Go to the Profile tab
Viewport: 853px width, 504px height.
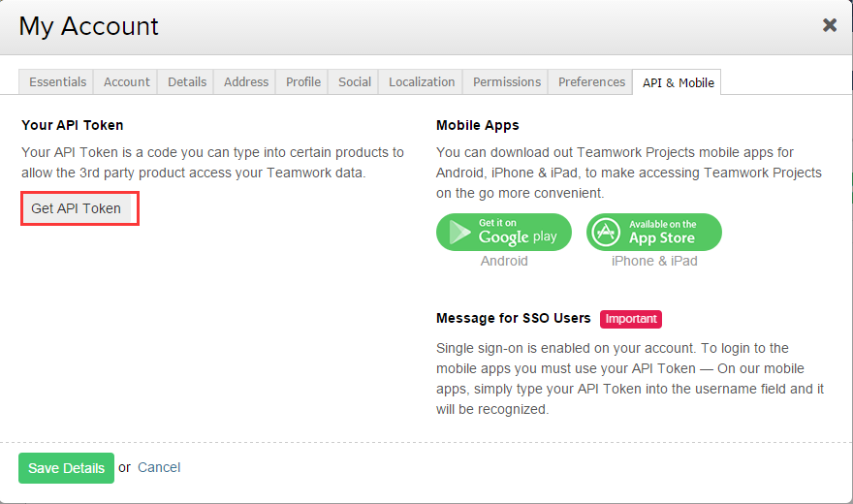(x=303, y=82)
